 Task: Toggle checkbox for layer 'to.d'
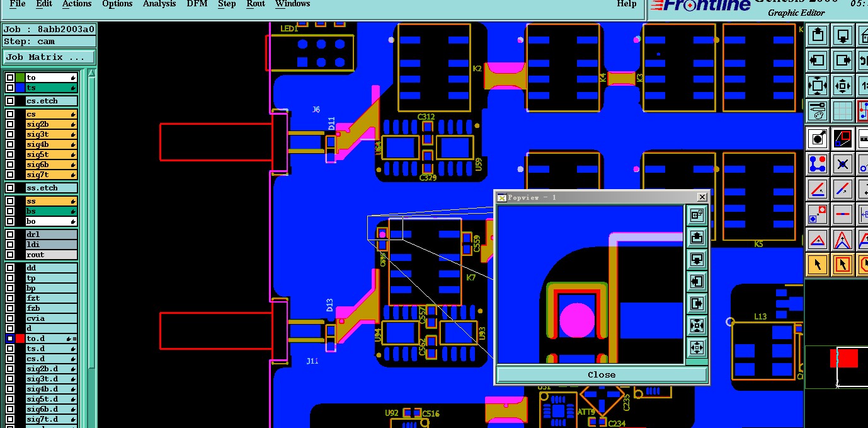click(10, 338)
